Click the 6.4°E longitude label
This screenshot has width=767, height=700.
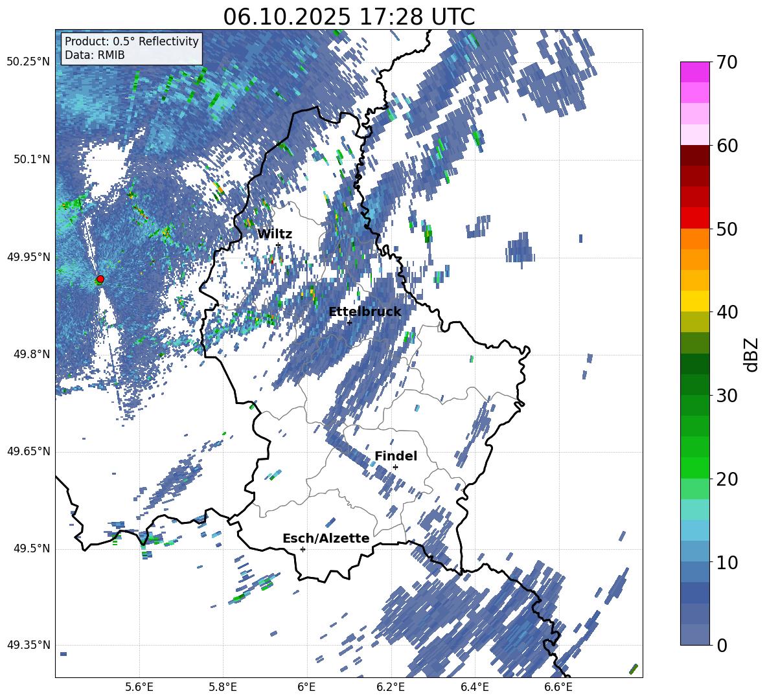474,687
